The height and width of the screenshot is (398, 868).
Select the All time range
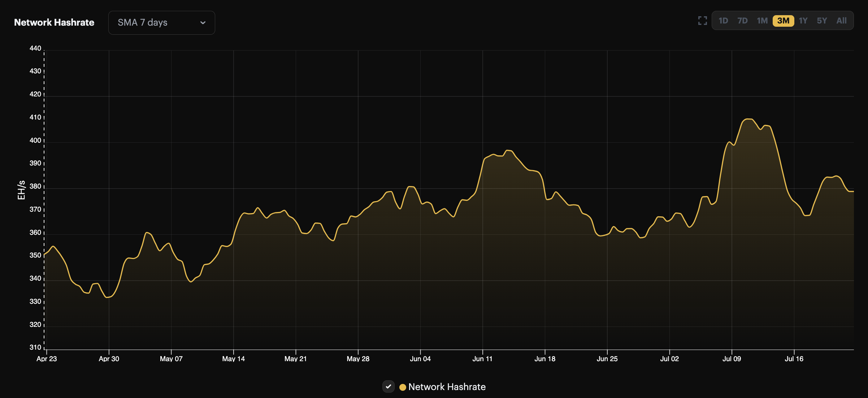[842, 21]
